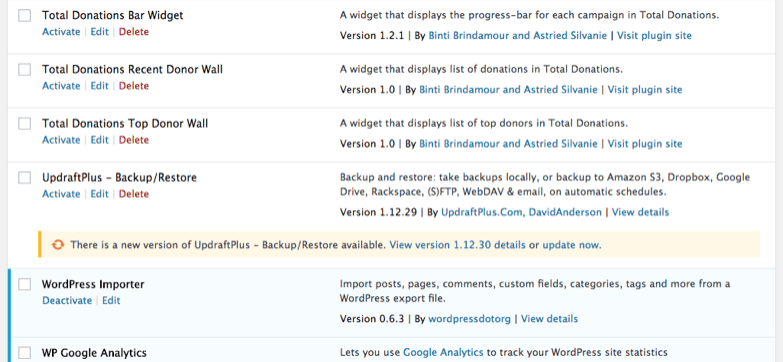
Task: Click the Version 1.12.29 text
Action: pyautogui.click(x=378, y=212)
